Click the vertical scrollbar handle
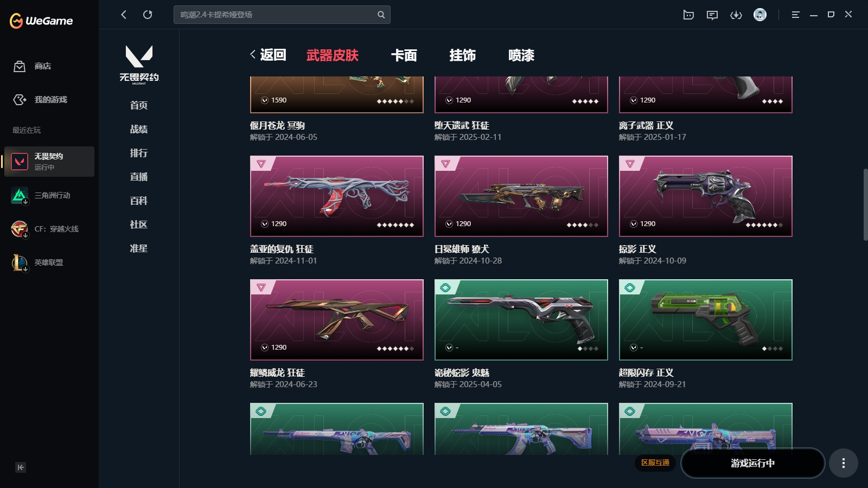 [x=865, y=204]
